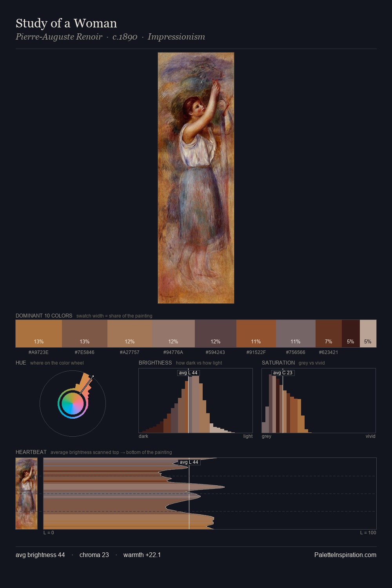Click the swatch above the #594243 label
392x588 pixels.
pyautogui.click(x=216, y=334)
